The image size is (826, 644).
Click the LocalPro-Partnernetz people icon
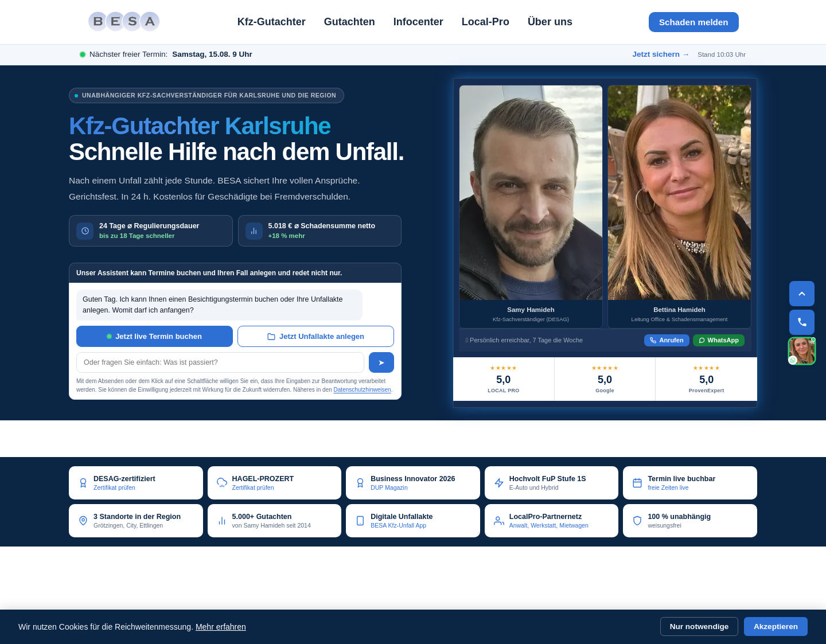tap(499, 521)
